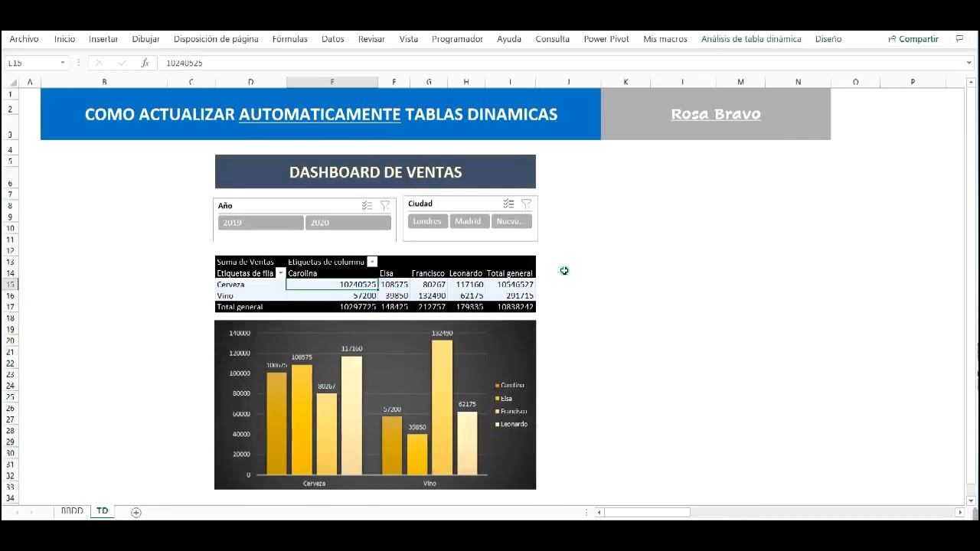Open the Vista ribbon tab
This screenshot has height=551, width=980.
409,39
